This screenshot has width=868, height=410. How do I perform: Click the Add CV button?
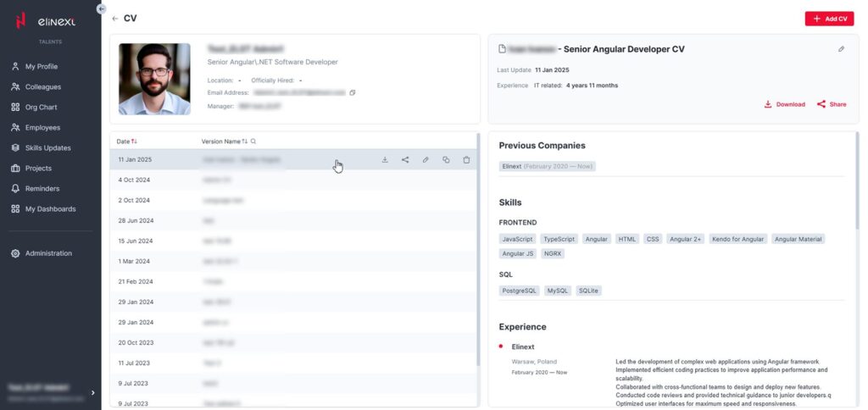[x=829, y=19]
